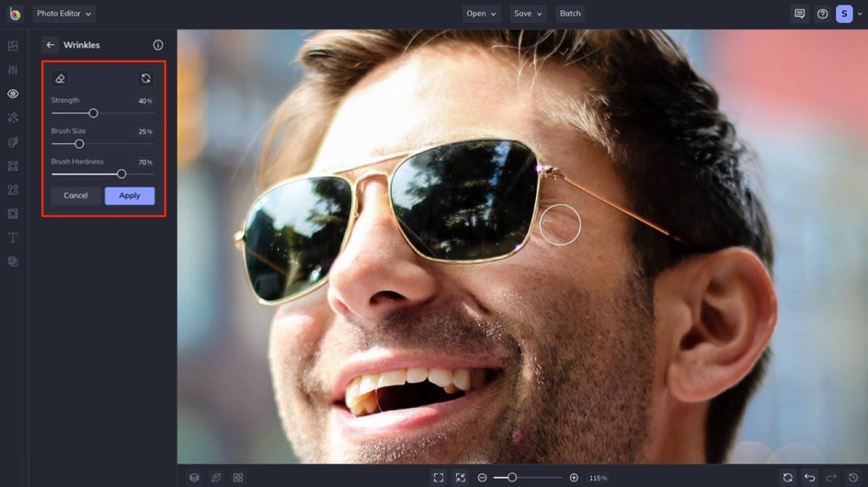Click the reset all icon in bottom bar
The width and height of the screenshot is (868, 487).
point(788,477)
